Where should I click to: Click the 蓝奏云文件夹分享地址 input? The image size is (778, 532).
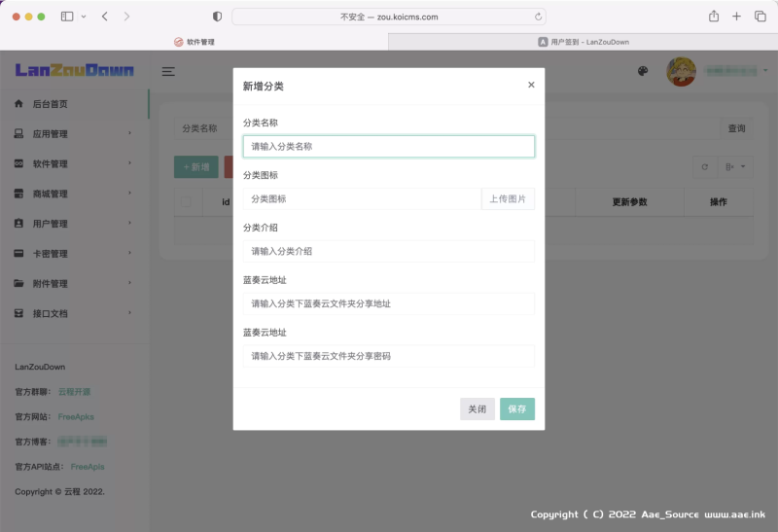(388, 303)
